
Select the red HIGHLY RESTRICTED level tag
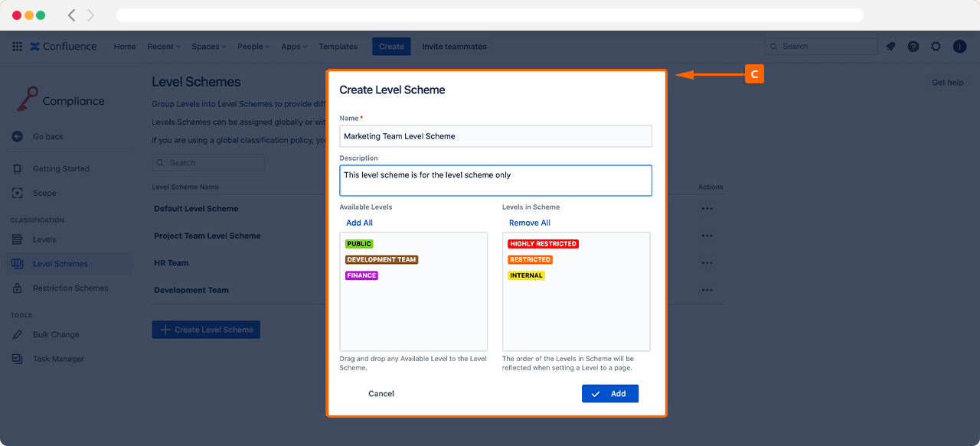click(543, 244)
